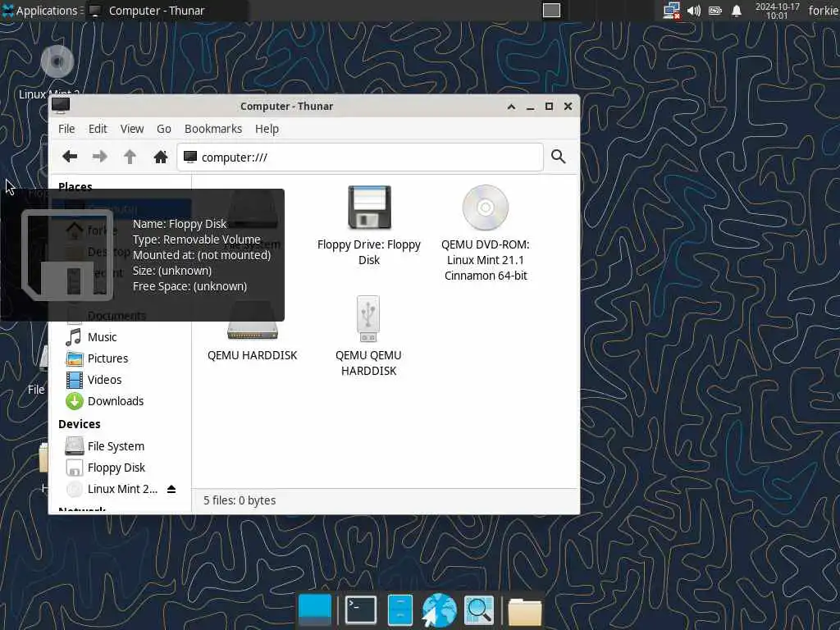The height and width of the screenshot is (630, 840).
Task: Open the File menu
Action: pos(66,129)
